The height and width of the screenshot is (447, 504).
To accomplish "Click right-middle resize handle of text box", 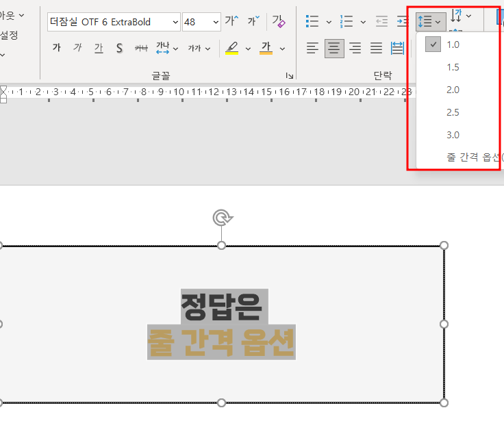I will (x=444, y=324).
